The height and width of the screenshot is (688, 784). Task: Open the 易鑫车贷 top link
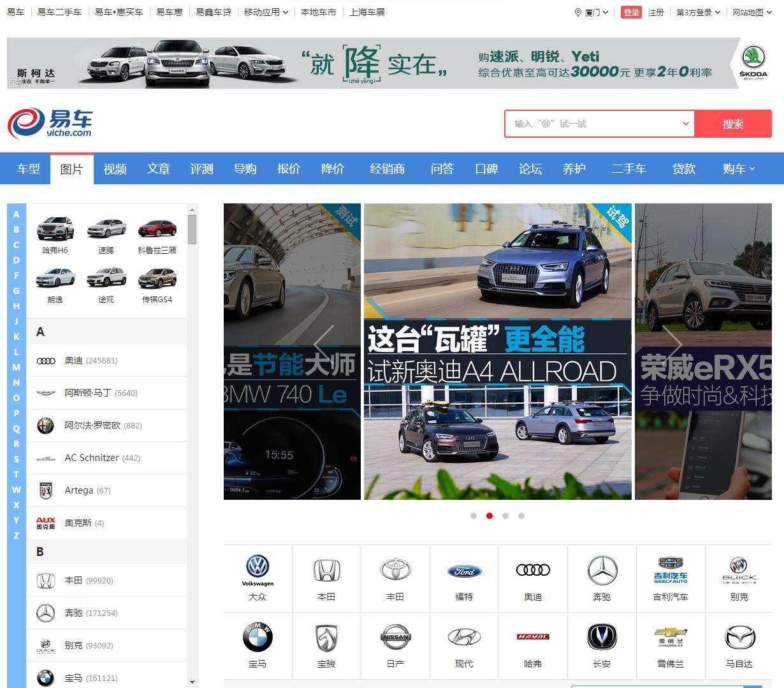click(x=214, y=12)
